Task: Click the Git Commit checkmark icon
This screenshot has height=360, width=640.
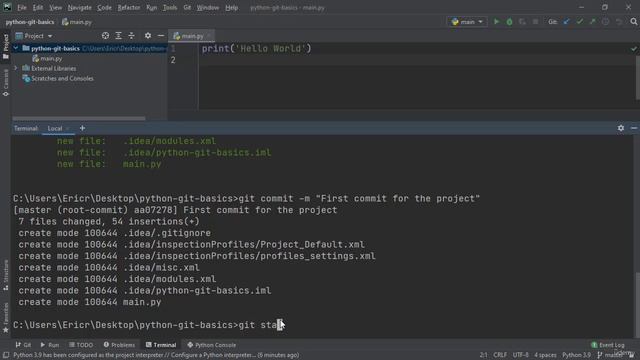Action: click(x=580, y=22)
